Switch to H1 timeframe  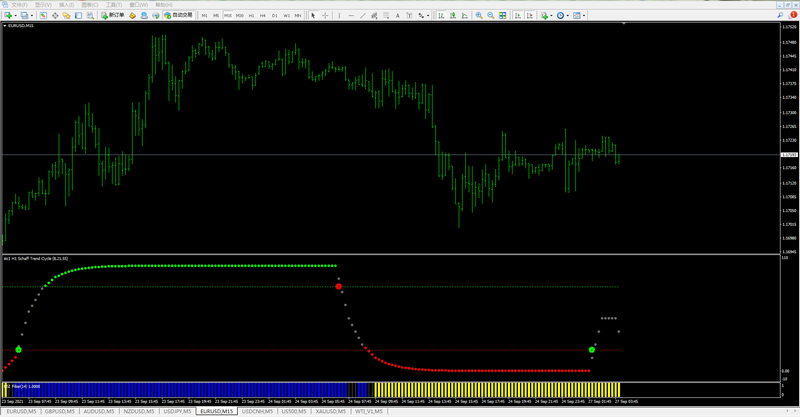(x=251, y=16)
